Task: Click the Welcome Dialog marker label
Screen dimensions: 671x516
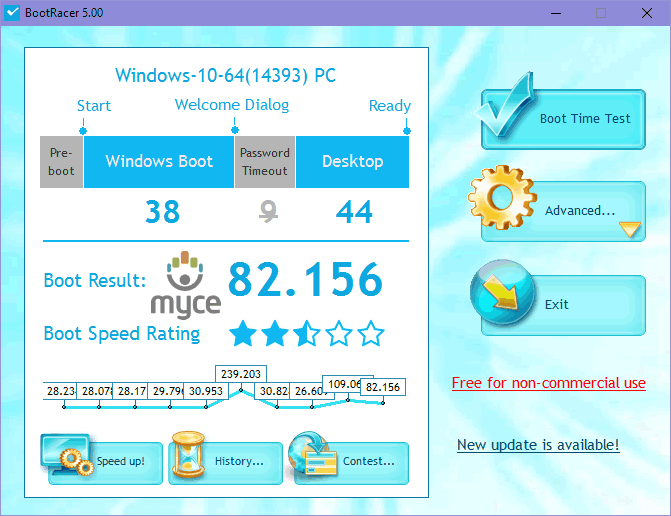Action: (232, 105)
